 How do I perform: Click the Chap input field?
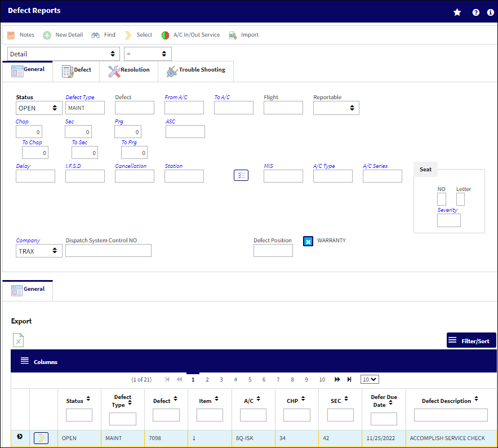[x=29, y=131]
